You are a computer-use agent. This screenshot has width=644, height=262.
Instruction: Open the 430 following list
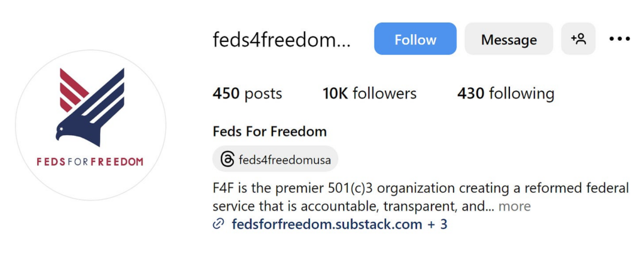[x=506, y=94]
